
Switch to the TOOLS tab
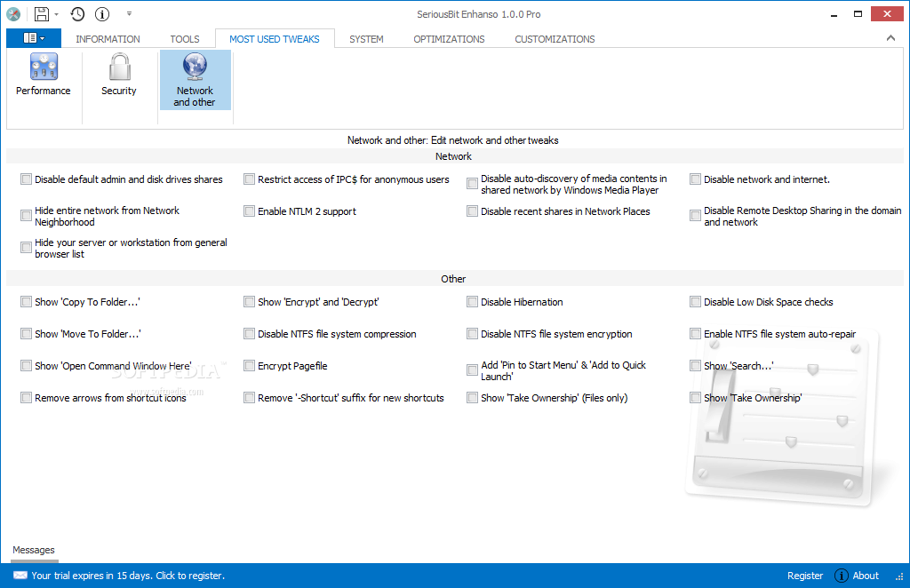click(x=185, y=39)
